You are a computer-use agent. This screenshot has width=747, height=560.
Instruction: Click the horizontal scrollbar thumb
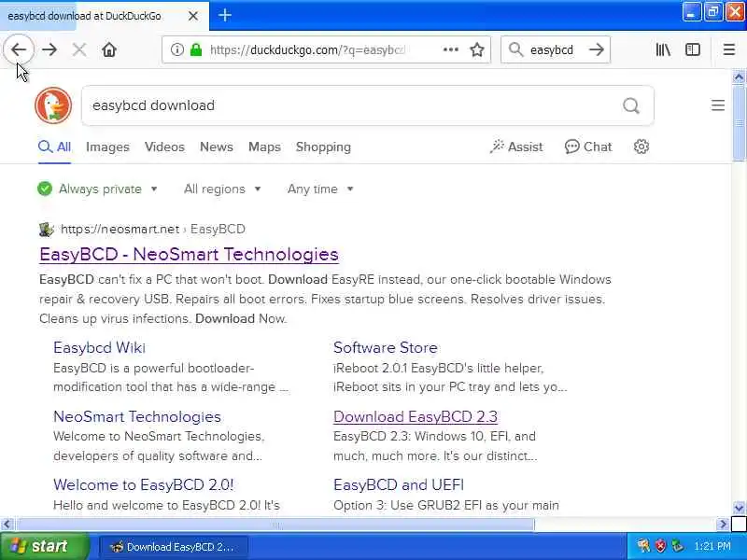(x=275, y=525)
